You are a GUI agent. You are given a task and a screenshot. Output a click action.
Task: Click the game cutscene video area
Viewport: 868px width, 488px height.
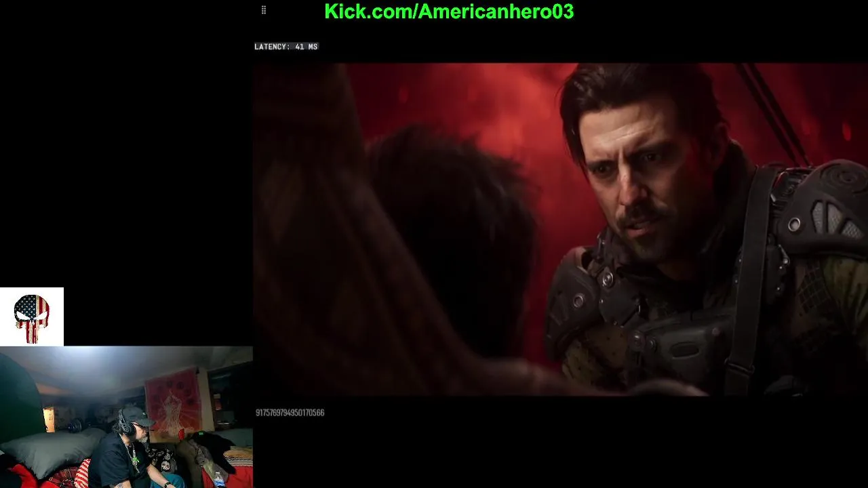pyautogui.click(x=560, y=229)
